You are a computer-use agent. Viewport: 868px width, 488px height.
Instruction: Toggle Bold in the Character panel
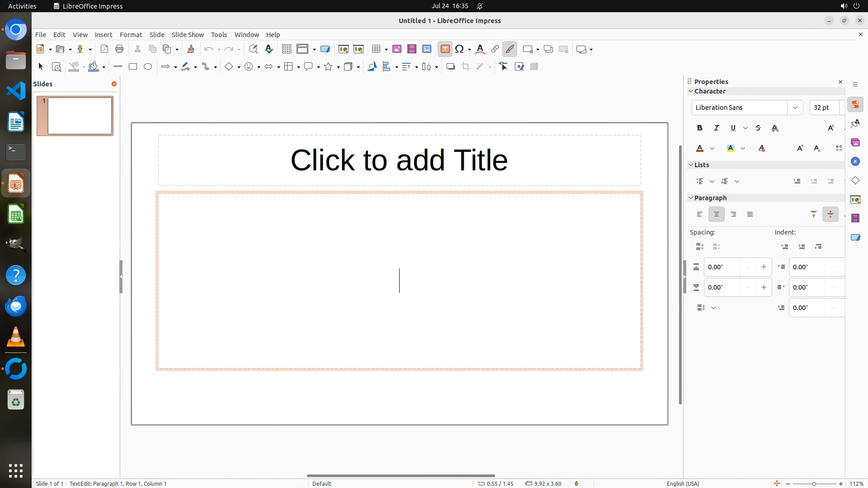point(700,128)
